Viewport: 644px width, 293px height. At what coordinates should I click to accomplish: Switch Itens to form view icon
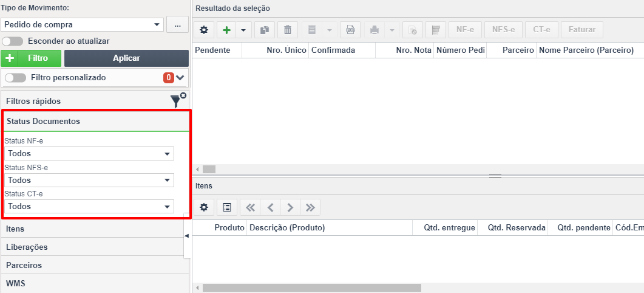coord(227,208)
